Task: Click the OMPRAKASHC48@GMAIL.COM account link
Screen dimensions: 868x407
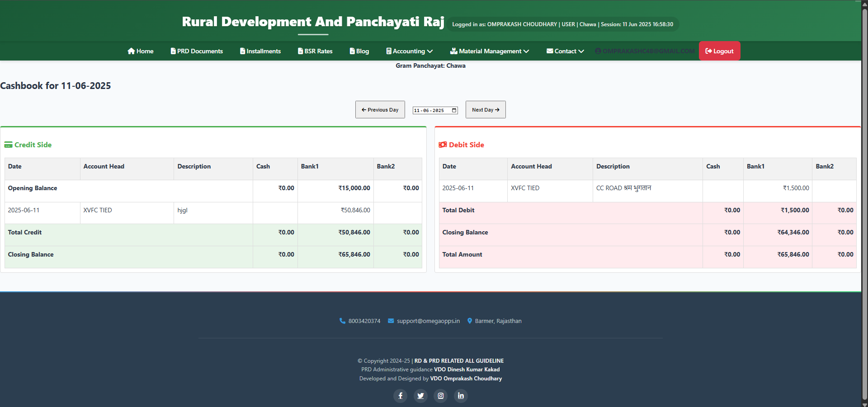Action: 645,51
